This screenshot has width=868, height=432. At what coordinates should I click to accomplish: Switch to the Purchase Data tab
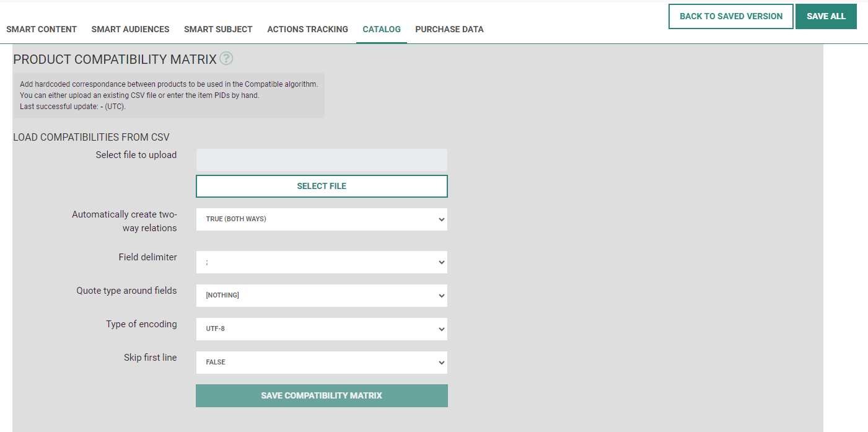tap(449, 29)
